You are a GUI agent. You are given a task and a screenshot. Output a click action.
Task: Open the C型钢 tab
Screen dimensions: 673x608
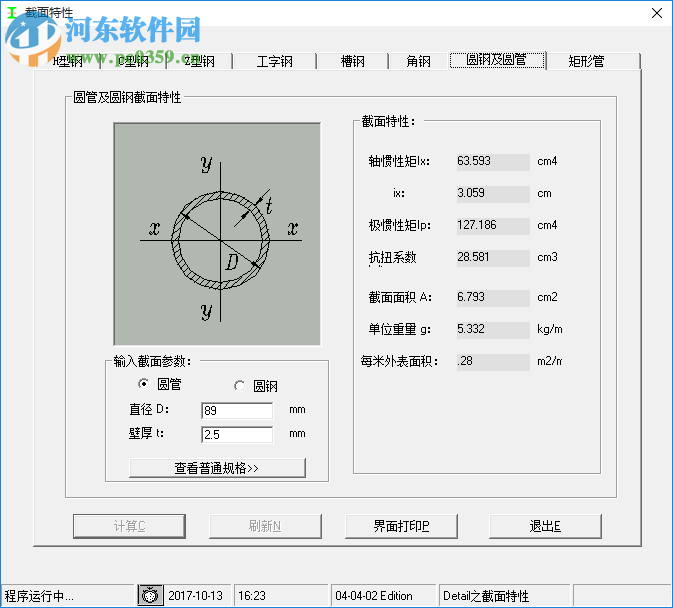[x=134, y=61]
